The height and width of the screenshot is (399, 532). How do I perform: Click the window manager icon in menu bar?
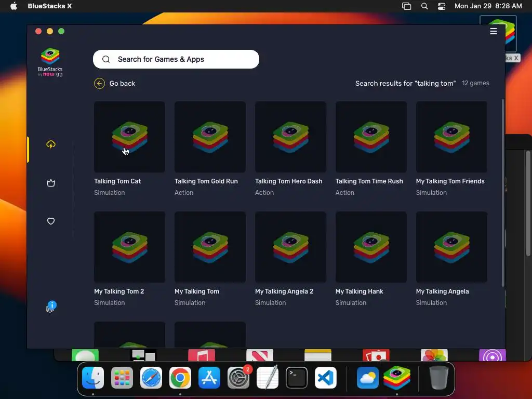pyautogui.click(x=406, y=6)
